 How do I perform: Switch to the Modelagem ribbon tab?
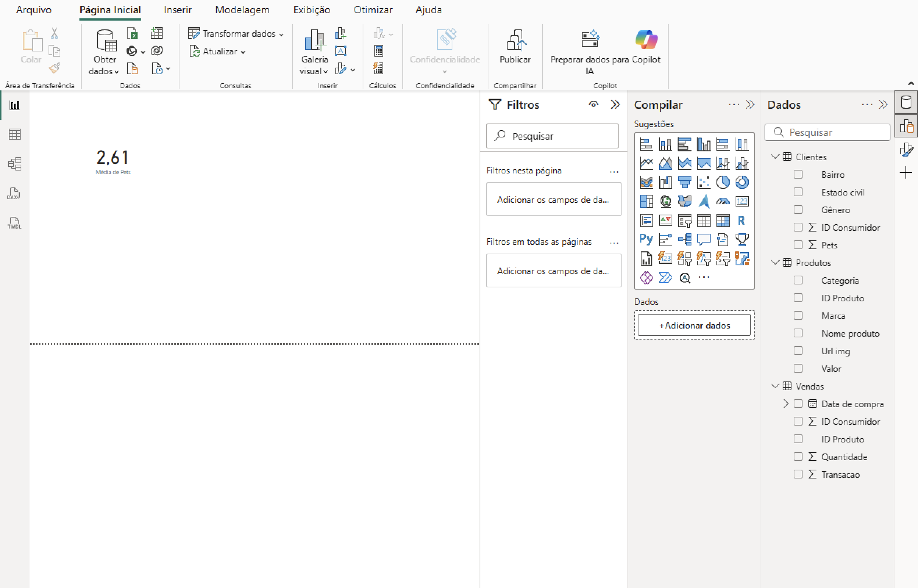click(x=242, y=10)
